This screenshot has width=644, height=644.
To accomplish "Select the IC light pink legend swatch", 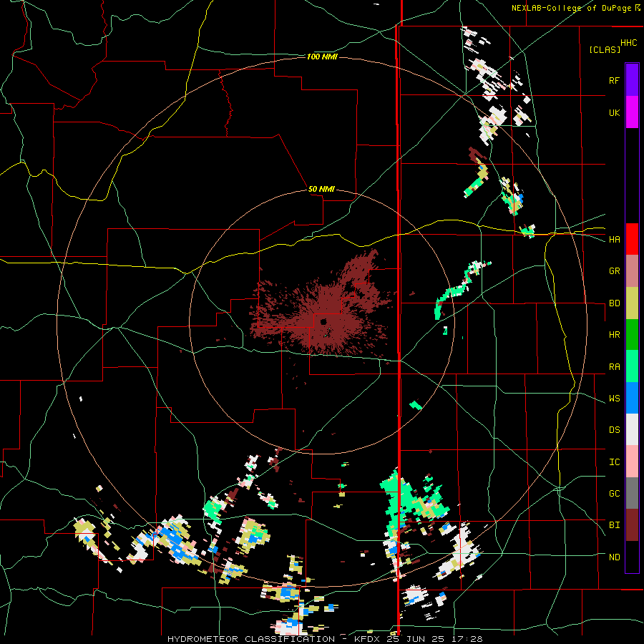I will click(x=632, y=462).
